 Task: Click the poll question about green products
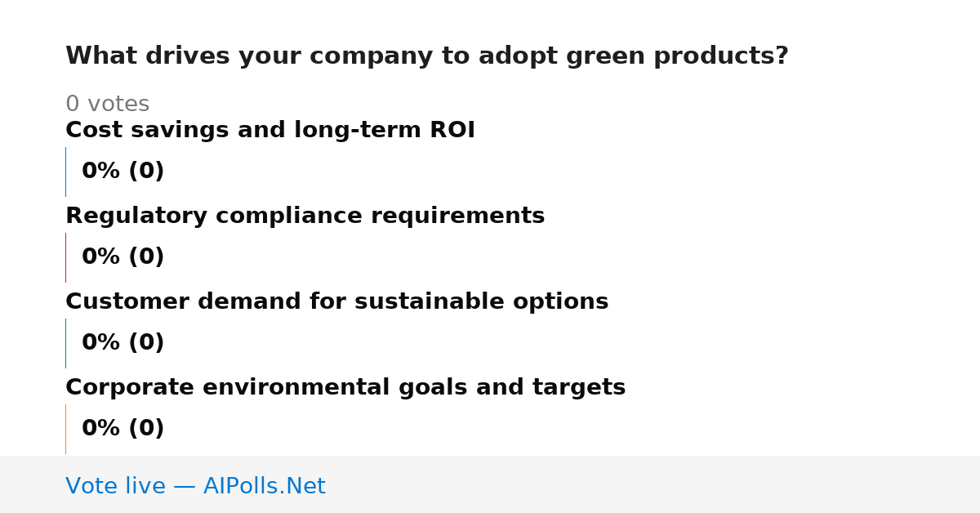426,56
